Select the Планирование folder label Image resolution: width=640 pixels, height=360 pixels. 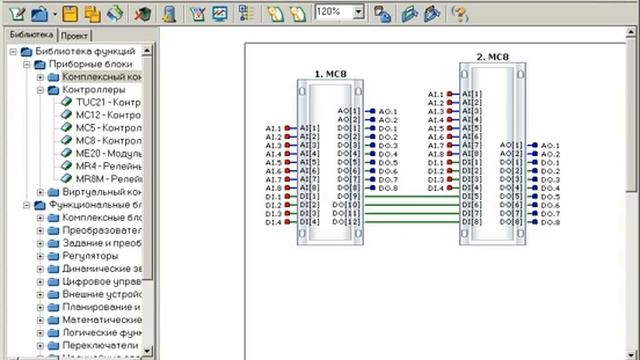[102, 307]
